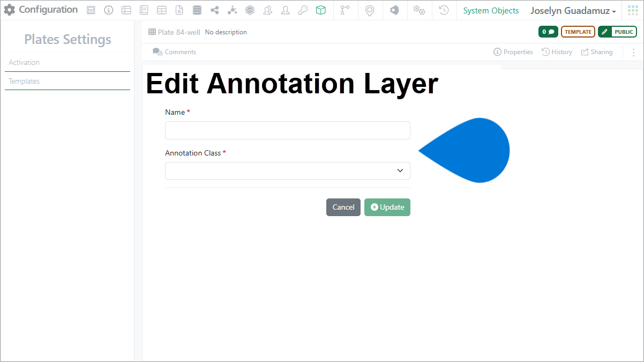Click the molecule cluster icon in toolbar
The width and height of the screenshot is (644, 362).
coord(232,10)
